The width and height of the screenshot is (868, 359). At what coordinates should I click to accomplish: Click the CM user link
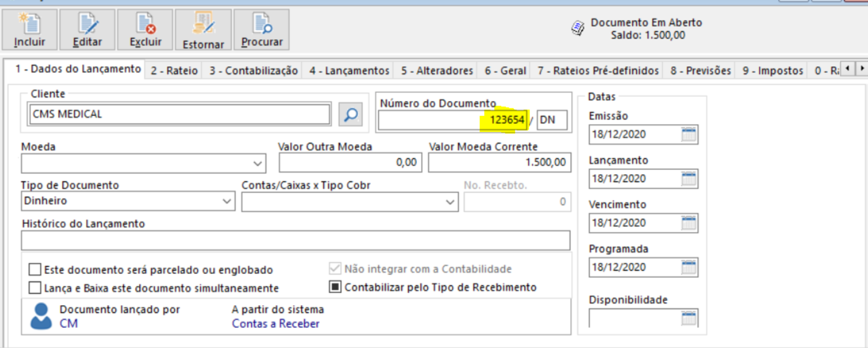coord(69,324)
